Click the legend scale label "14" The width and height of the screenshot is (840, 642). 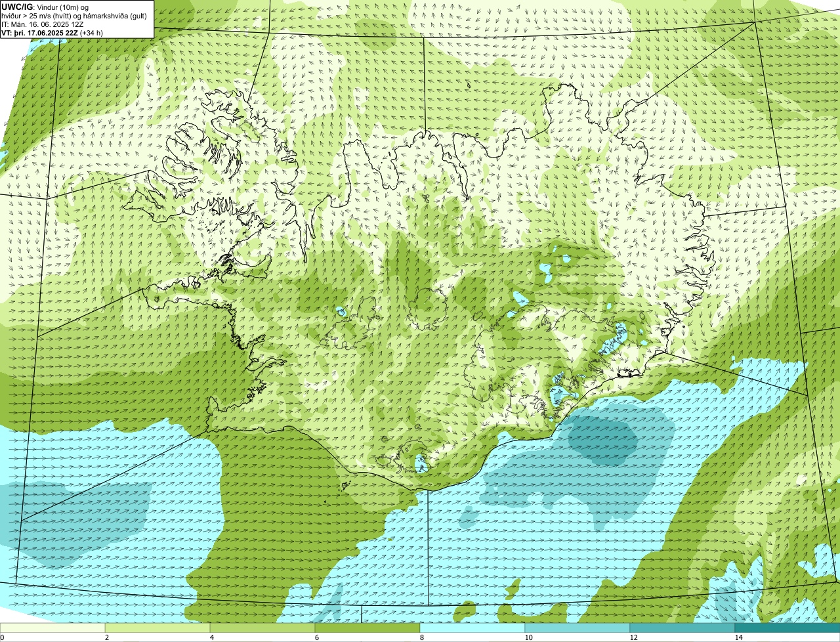738,637
